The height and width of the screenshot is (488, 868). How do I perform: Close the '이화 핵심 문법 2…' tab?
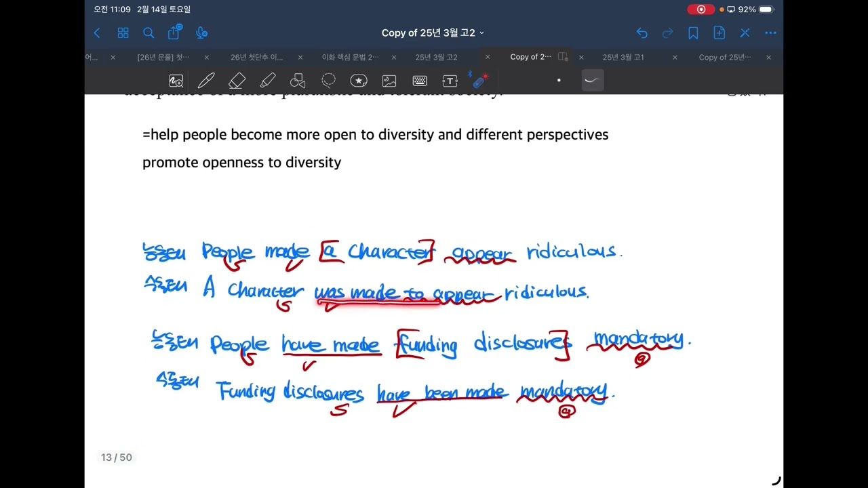[x=394, y=58]
